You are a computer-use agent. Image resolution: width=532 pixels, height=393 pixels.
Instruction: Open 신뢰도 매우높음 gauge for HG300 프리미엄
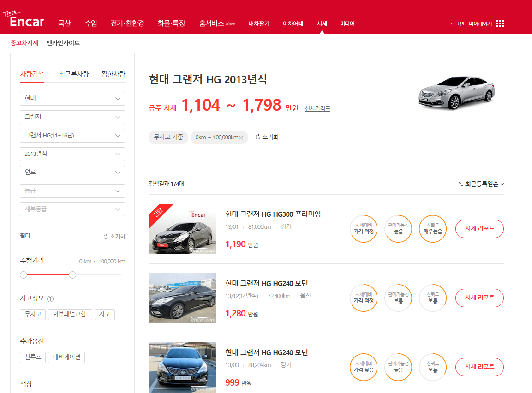click(x=433, y=228)
